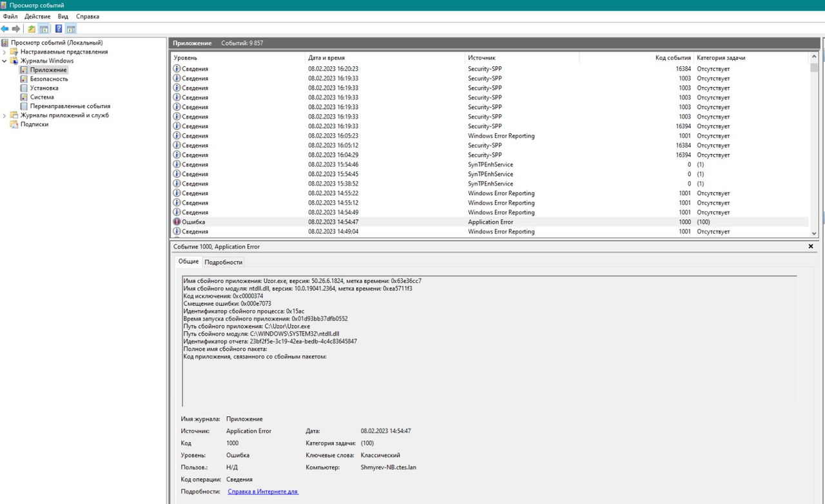The width and height of the screenshot is (825, 504).
Task: Click the Просмотр событий (Локальный) root icon
Action: pyautogui.click(x=5, y=43)
